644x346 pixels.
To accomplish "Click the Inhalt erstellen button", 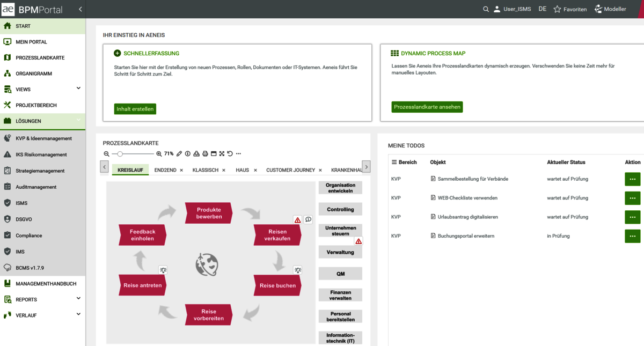I will 135,109.
